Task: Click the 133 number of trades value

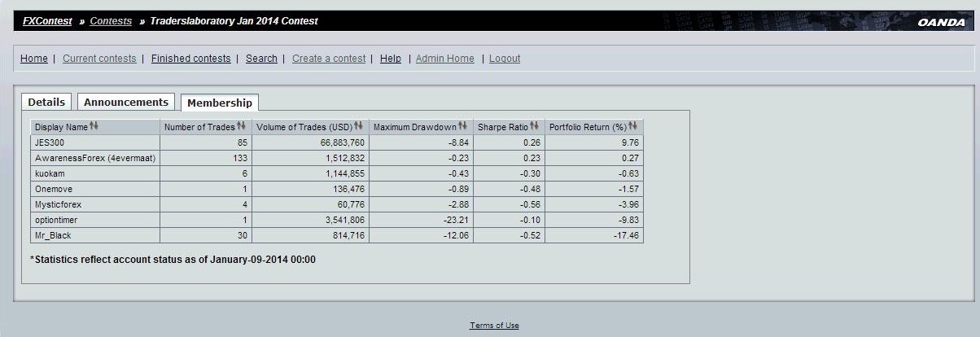Action: (x=239, y=158)
